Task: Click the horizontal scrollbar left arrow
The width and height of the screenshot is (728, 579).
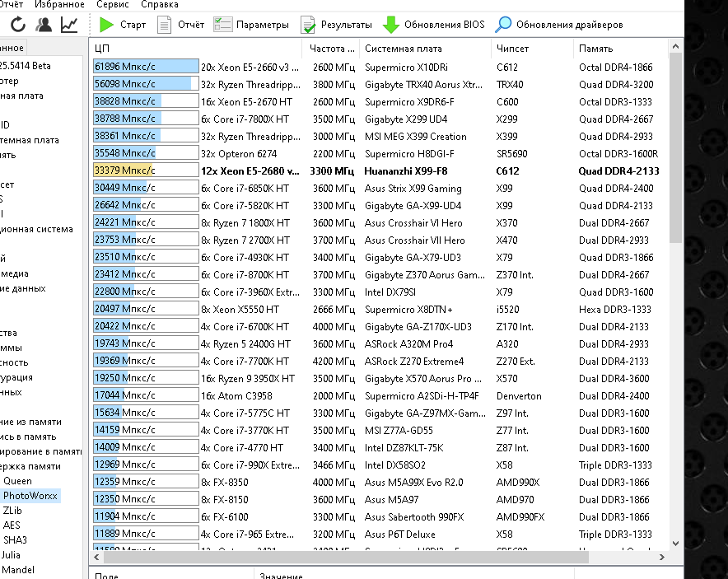Action: coord(96,558)
